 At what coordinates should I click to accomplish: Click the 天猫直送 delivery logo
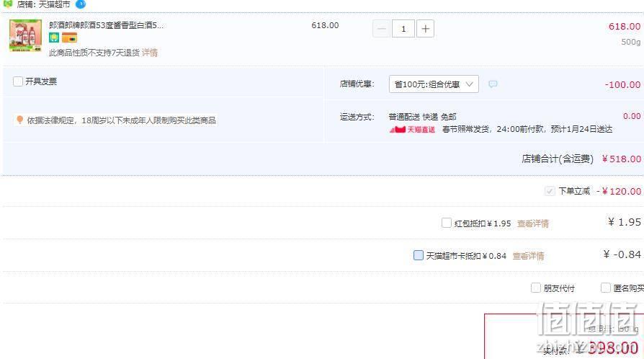pyautogui.click(x=412, y=130)
